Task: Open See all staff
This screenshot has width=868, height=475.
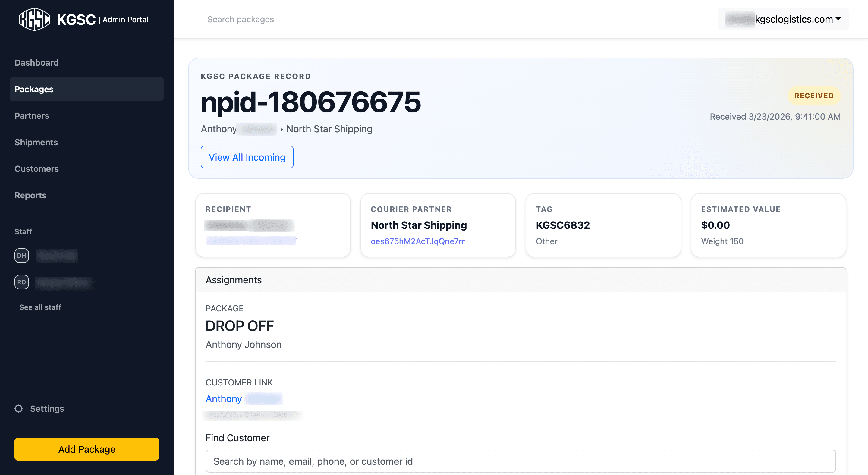Action: click(40, 307)
